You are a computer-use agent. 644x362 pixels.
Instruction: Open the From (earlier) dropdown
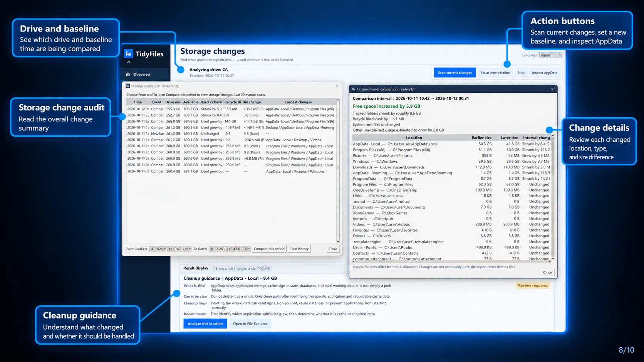(170, 249)
